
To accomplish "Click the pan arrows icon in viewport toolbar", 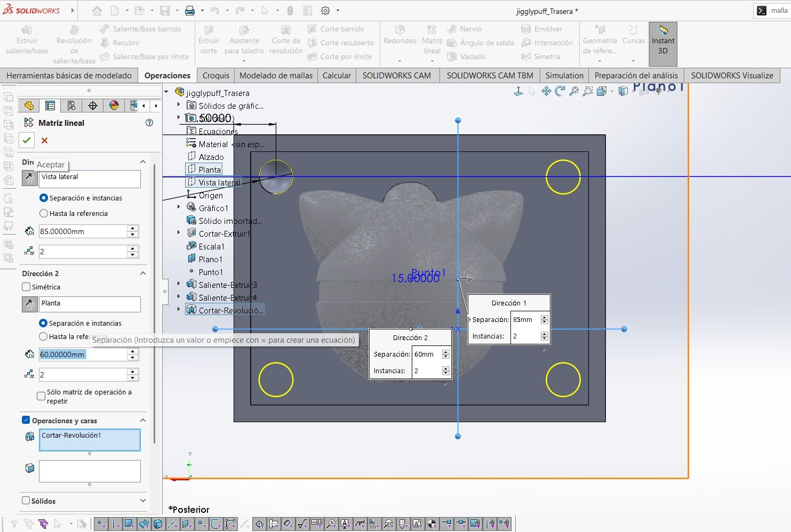I will click(546, 92).
